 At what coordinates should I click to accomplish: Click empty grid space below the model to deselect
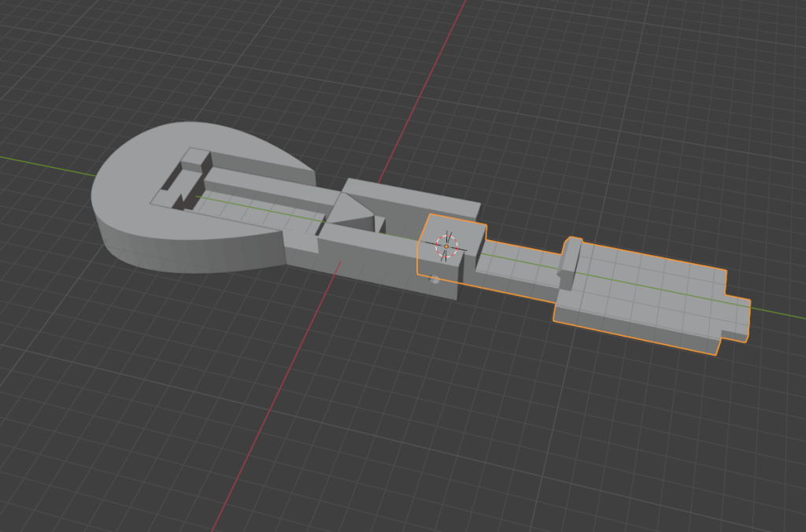pos(472,441)
